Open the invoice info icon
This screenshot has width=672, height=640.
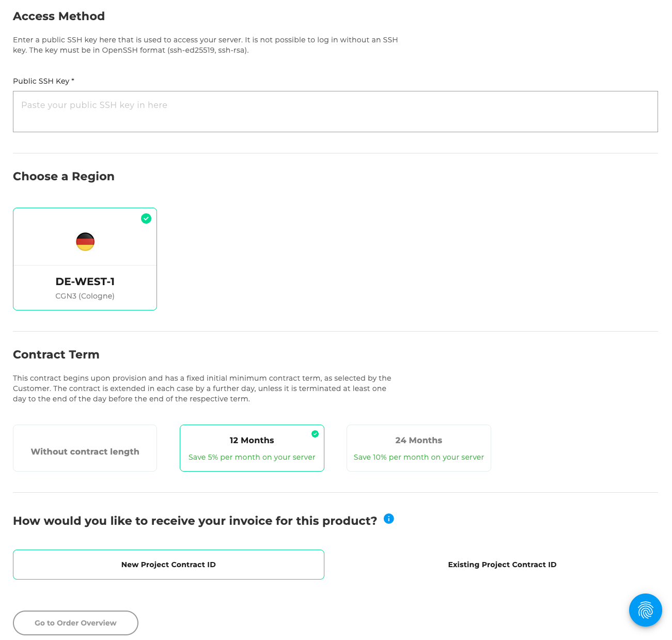pos(389,519)
